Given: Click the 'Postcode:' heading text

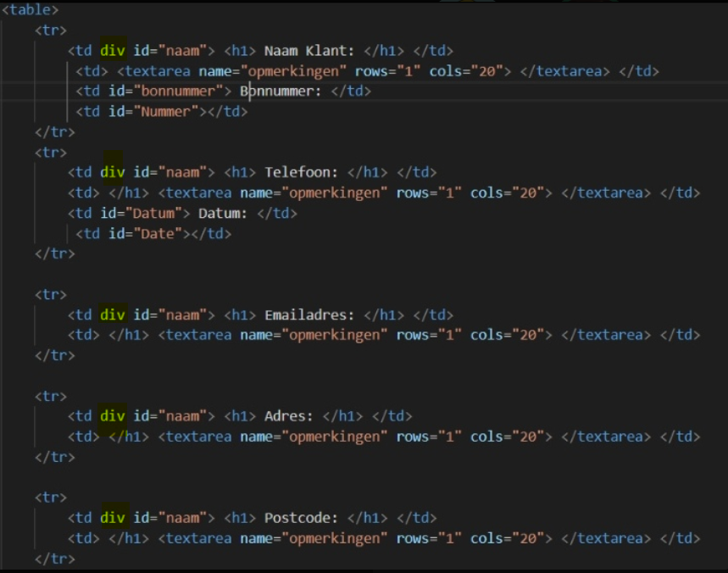Looking at the screenshot, I should point(301,518).
